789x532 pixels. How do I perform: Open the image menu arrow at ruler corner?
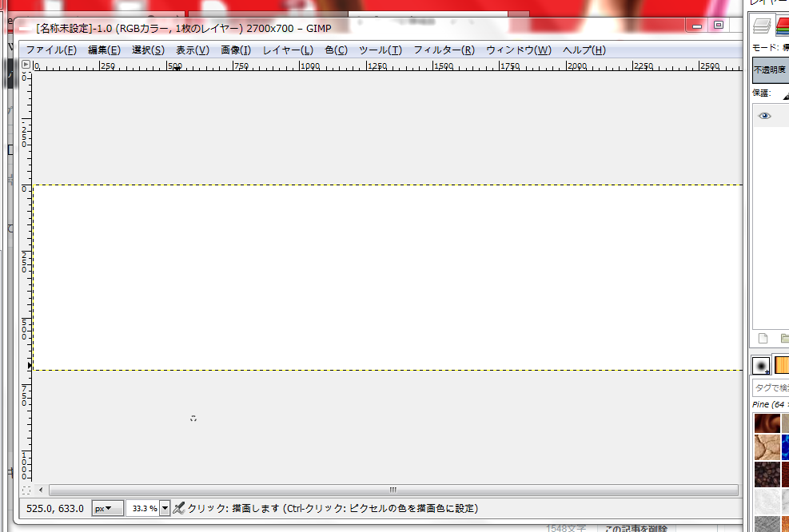pyautogui.click(x=26, y=65)
